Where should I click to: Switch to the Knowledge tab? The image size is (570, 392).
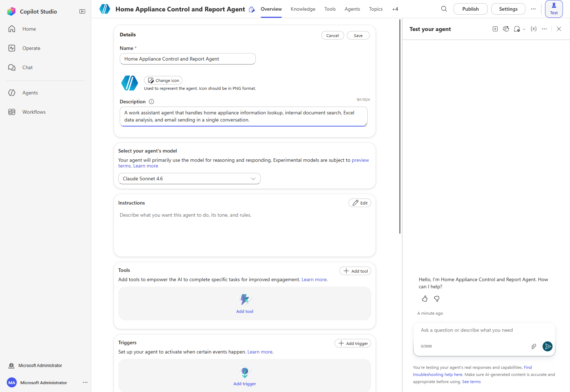pos(303,9)
